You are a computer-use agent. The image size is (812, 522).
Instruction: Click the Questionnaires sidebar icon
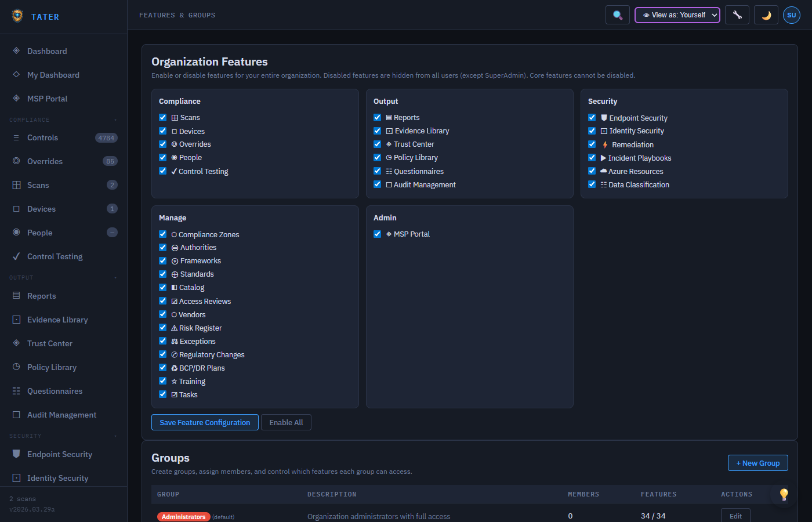[16, 391]
